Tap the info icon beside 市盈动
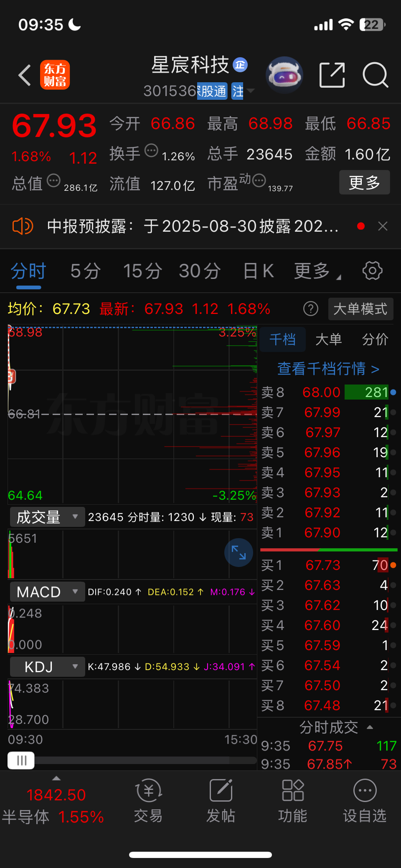The image size is (401, 868). (x=259, y=180)
